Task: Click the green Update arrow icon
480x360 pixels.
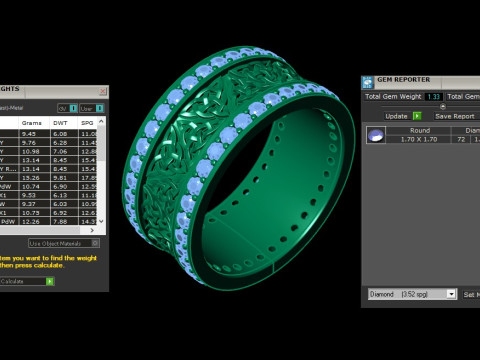Action: [417, 116]
